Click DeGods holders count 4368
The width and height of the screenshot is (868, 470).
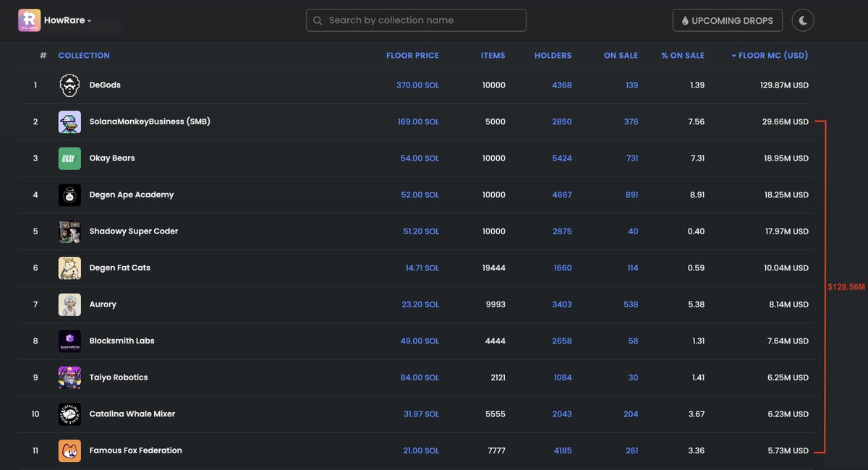tap(561, 85)
